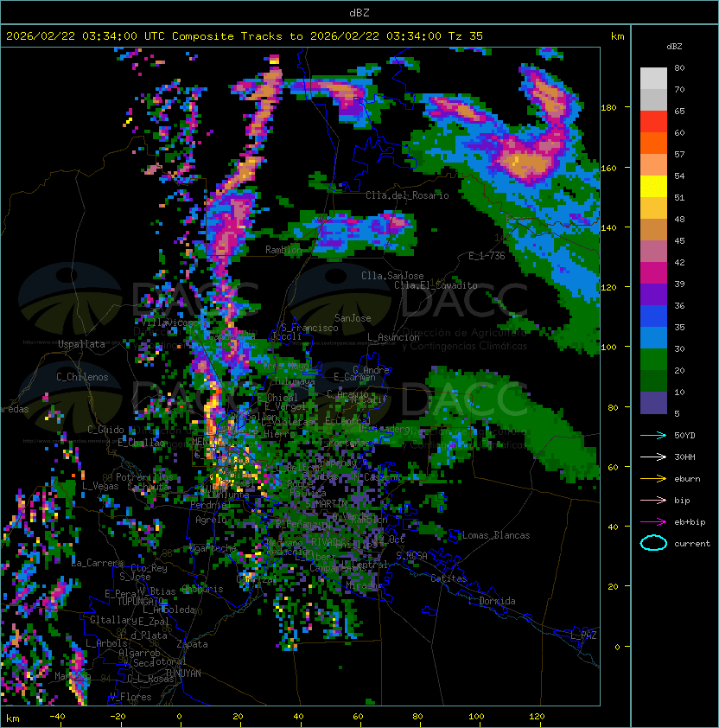Pick the yellow 51-54 dBZ swatch
This screenshot has height=728, width=719.
(653, 186)
